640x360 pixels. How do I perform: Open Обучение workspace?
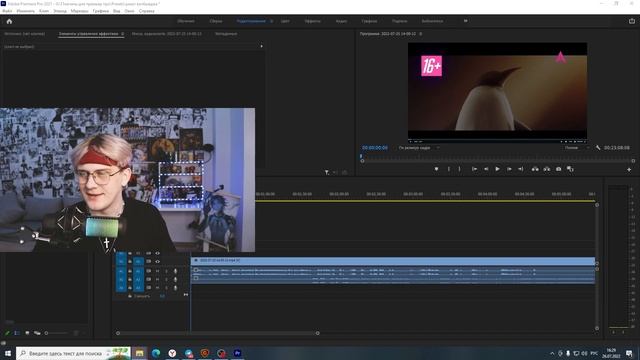click(x=186, y=21)
